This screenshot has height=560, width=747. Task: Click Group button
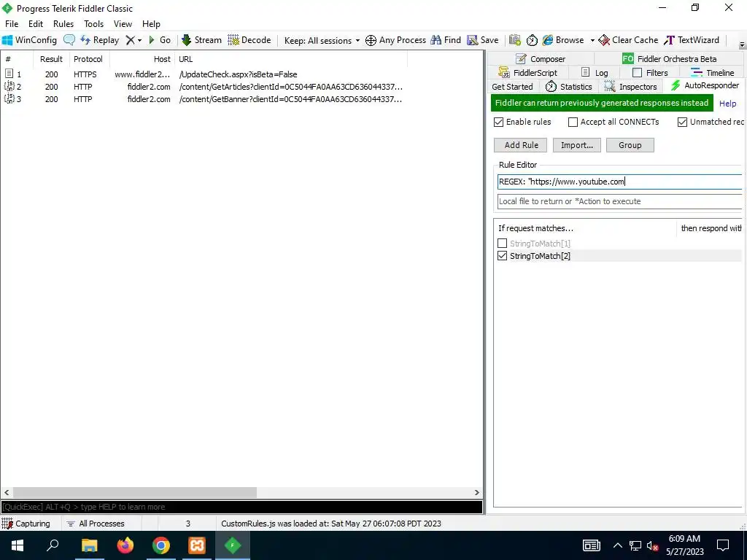(630, 145)
